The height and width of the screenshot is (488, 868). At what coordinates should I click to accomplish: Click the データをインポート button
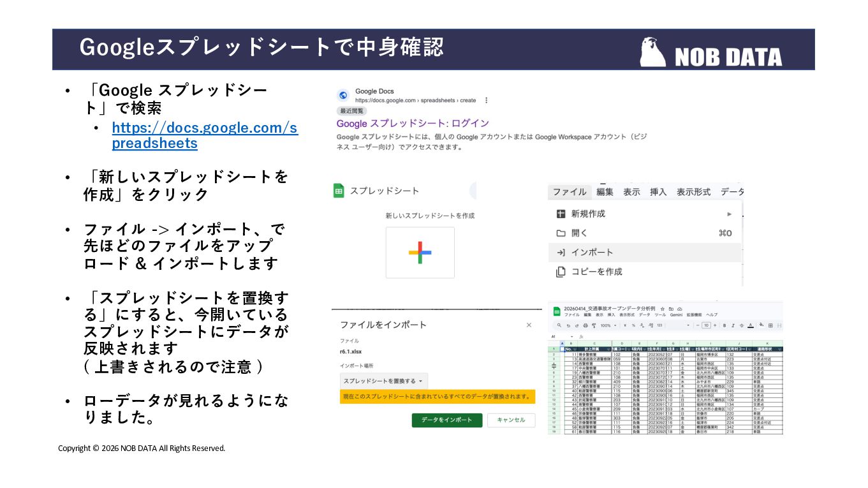[x=446, y=420]
